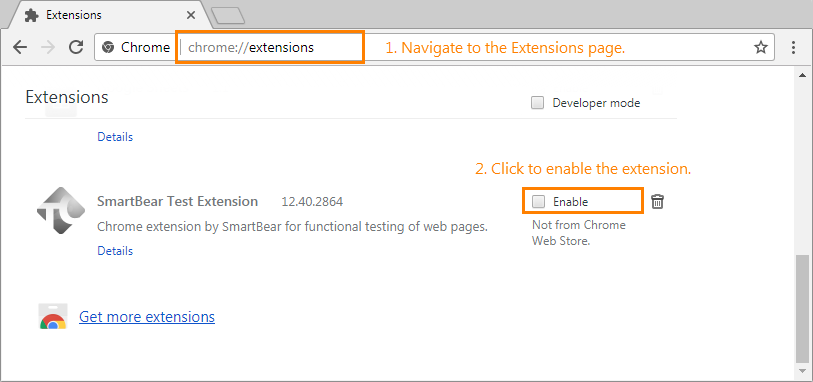Click the browser back arrow
813x382 pixels.
20,48
